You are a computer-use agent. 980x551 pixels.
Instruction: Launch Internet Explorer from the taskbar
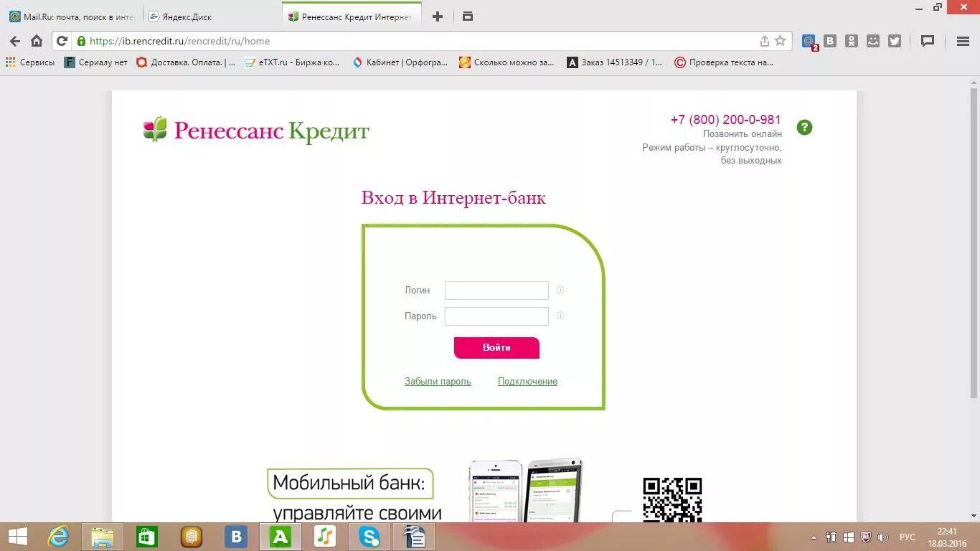click(x=58, y=537)
